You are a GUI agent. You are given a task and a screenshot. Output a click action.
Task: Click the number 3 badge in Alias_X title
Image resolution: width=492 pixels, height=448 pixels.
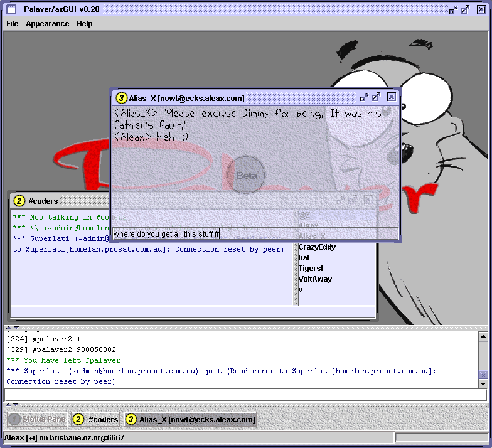click(x=121, y=98)
